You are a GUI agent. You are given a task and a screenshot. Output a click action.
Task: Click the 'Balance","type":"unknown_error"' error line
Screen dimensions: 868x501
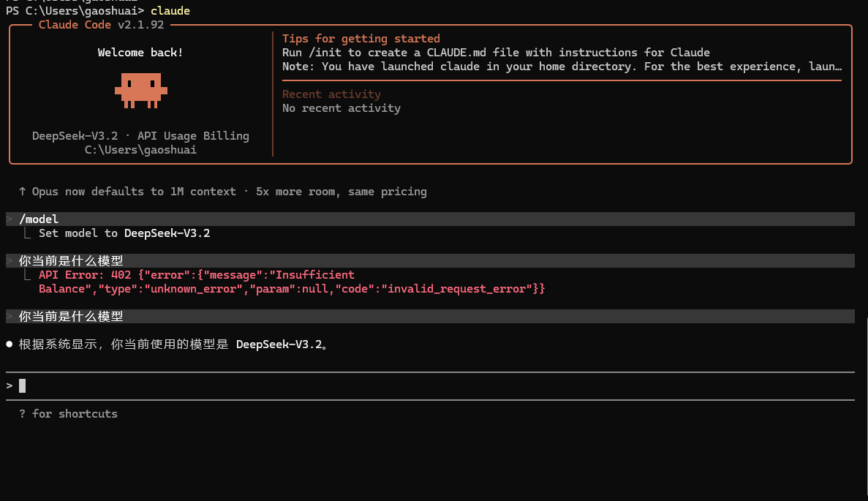[292, 289]
